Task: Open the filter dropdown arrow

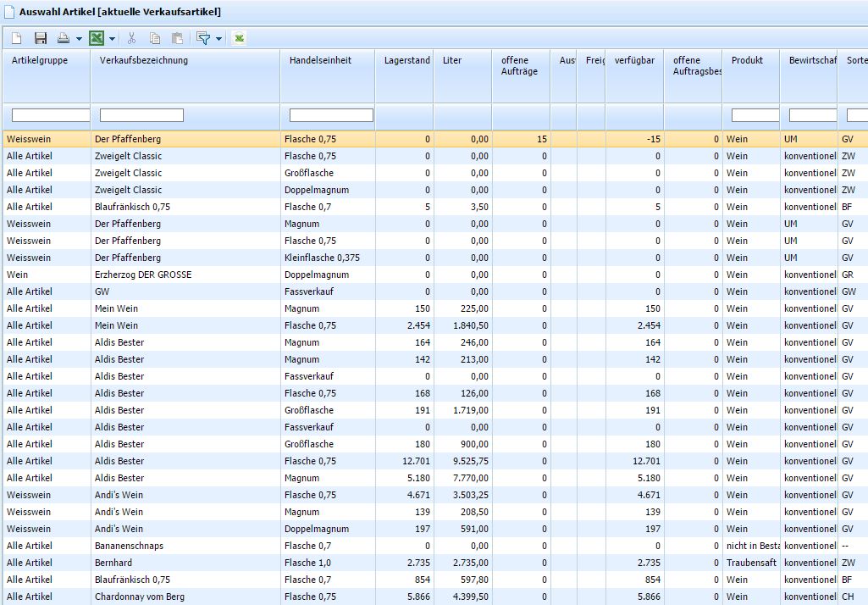Action: (218, 39)
